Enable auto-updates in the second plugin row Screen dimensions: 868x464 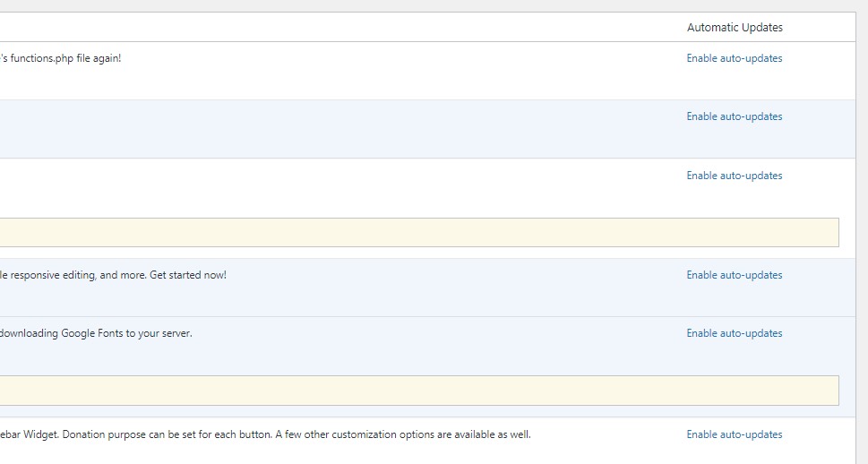[734, 116]
